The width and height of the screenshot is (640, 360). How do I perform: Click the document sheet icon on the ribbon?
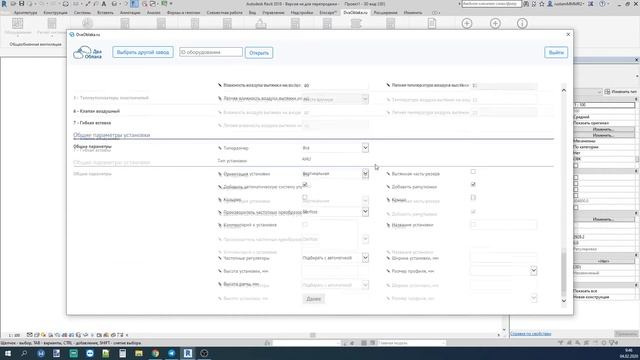[432, 23]
